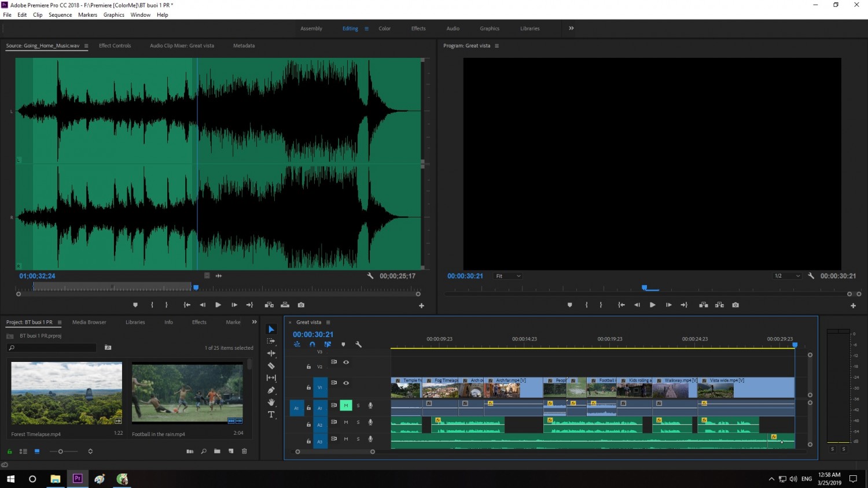Toggle Linked Selection in the timeline

(328, 345)
